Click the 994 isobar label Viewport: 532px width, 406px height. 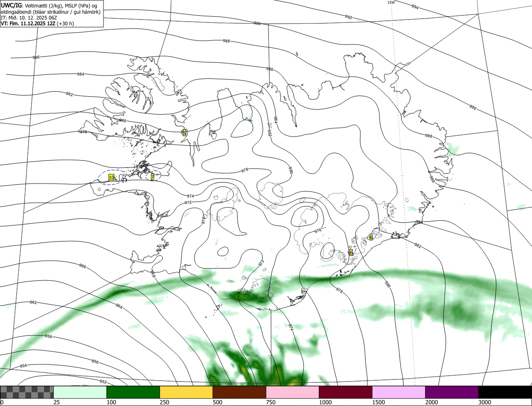[x=415, y=7]
